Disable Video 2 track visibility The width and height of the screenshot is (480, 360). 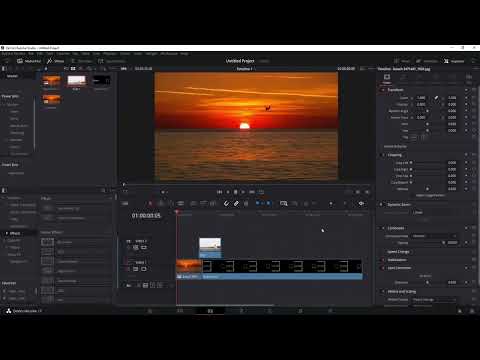click(x=144, y=247)
